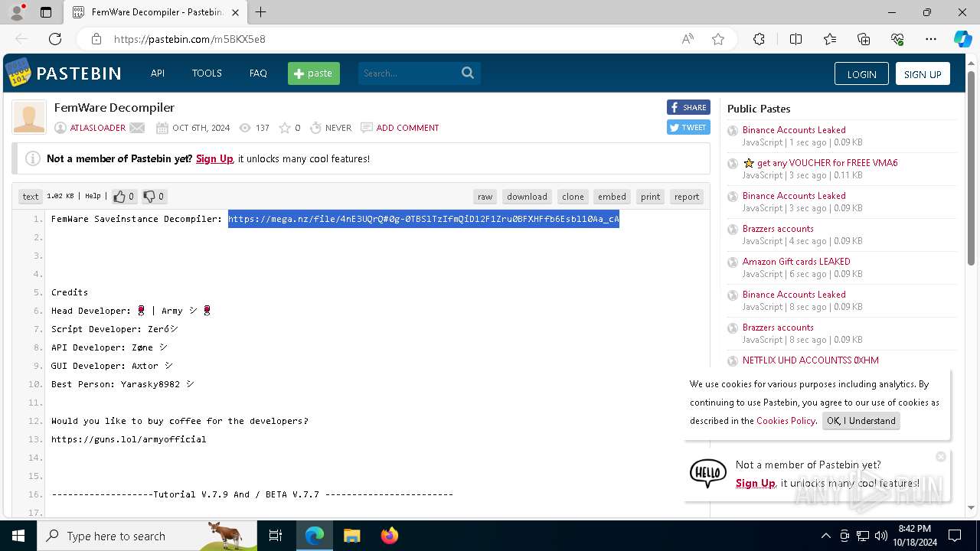Like the paste thumbs up
Image resolution: width=980 pixels, height=551 pixels.
[x=123, y=197]
